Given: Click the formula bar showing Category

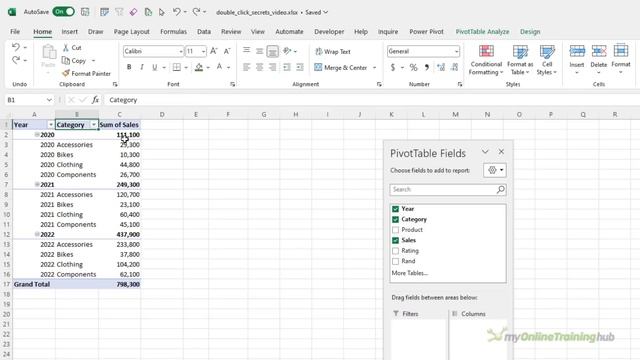Looking at the screenshot, I should pyautogui.click(x=371, y=100).
